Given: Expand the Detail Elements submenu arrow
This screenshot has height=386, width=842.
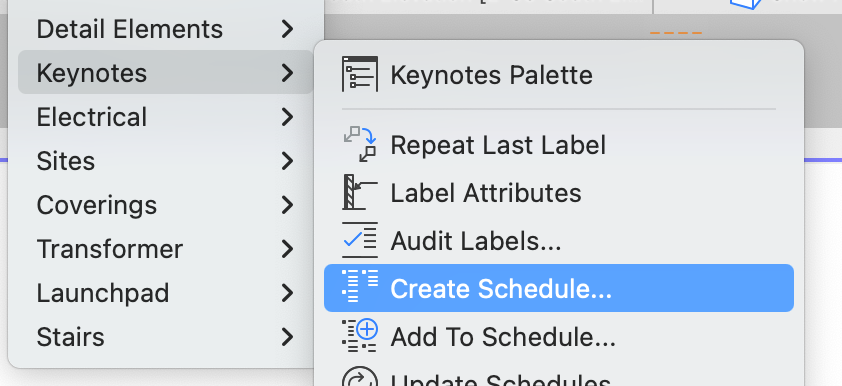Looking at the screenshot, I should [x=288, y=28].
